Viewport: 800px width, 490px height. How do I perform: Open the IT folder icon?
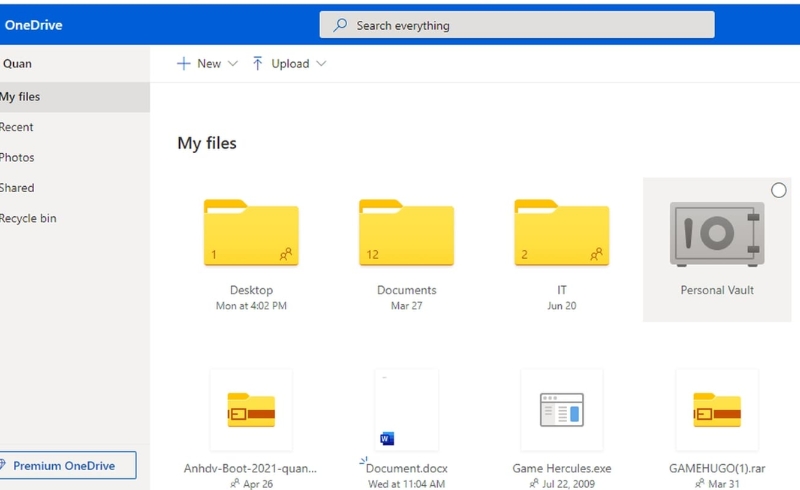[562, 232]
